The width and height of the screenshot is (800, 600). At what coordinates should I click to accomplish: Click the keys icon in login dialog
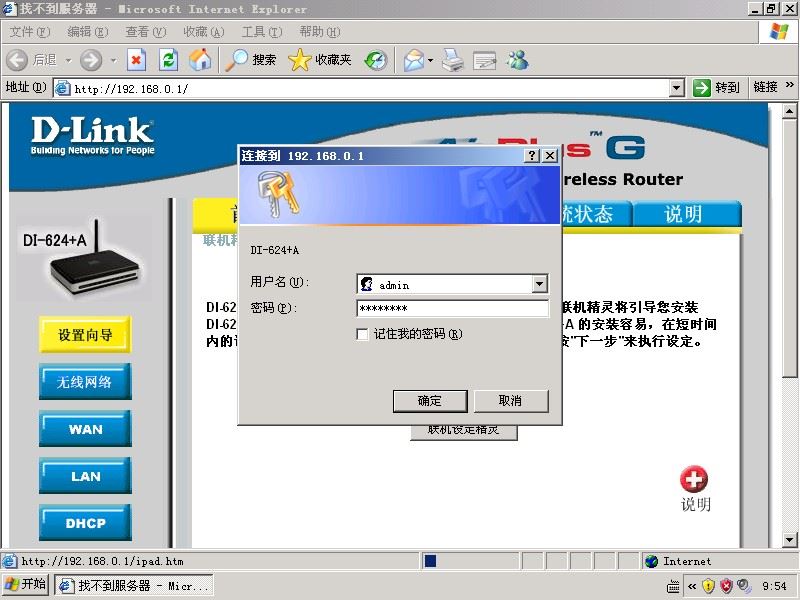tap(278, 194)
